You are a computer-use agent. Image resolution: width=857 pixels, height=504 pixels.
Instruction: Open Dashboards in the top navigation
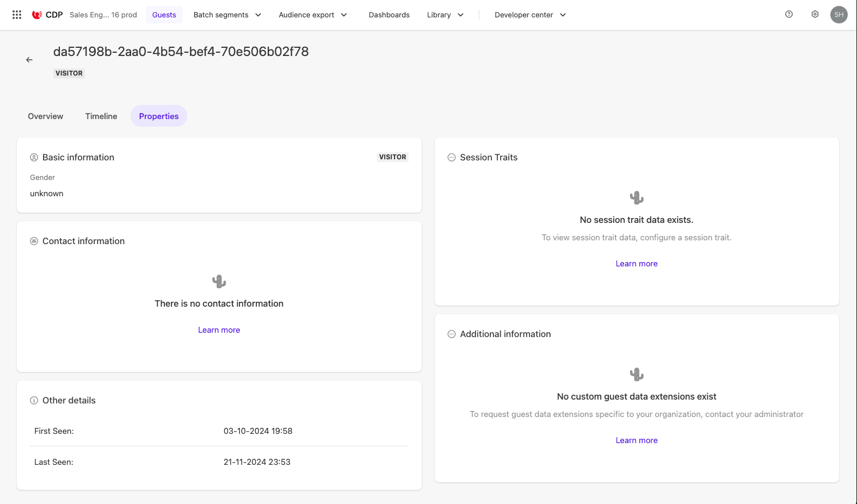tap(389, 15)
